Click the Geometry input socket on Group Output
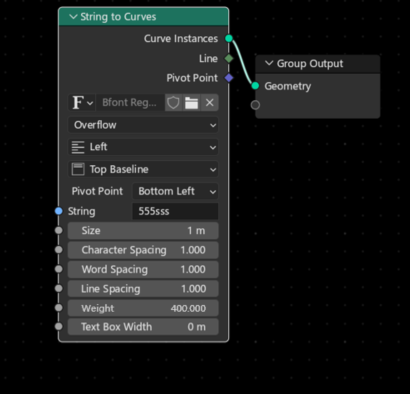 [x=255, y=86]
